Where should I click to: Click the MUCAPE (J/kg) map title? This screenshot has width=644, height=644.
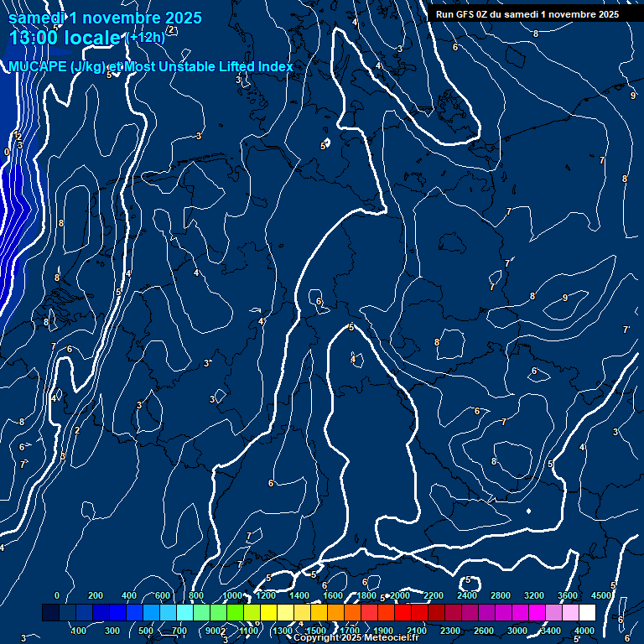pyautogui.click(x=151, y=67)
